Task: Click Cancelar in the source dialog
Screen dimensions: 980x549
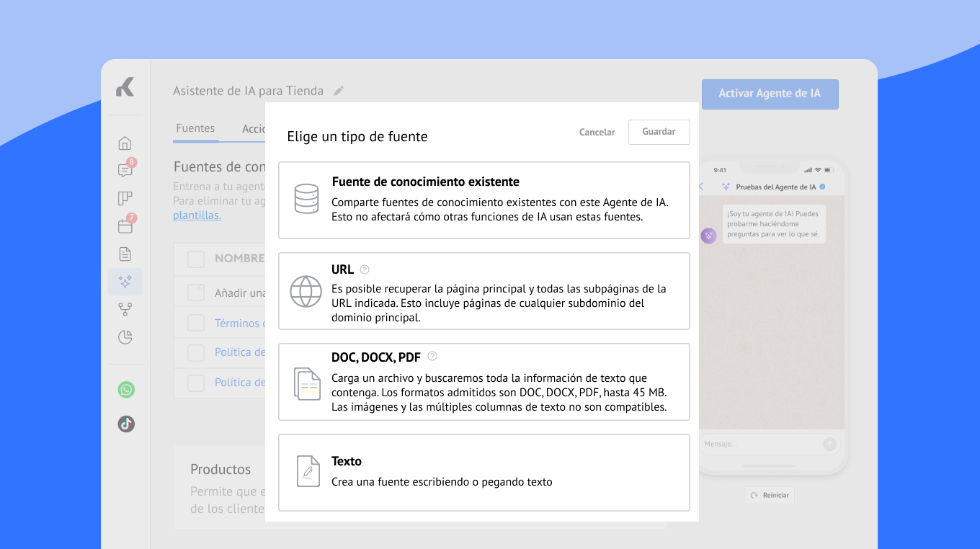Action: pyautogui.click(x=597, y=133)
